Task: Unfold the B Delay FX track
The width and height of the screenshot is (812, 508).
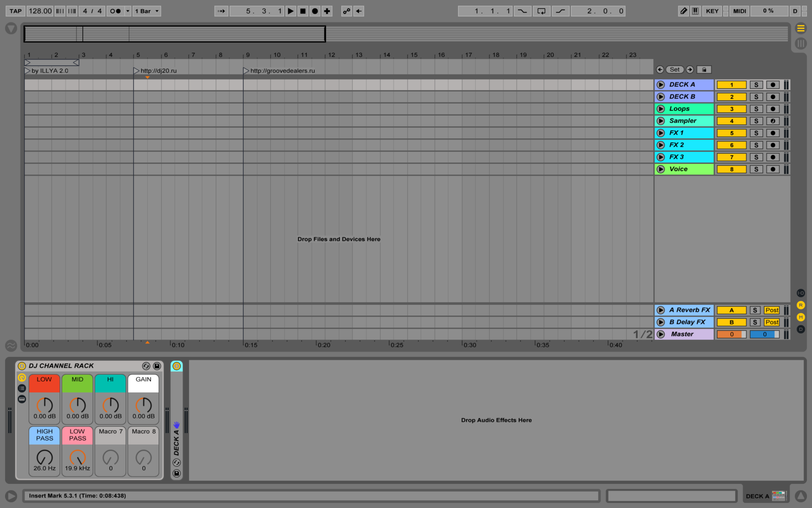Action: tap(661, 322)
